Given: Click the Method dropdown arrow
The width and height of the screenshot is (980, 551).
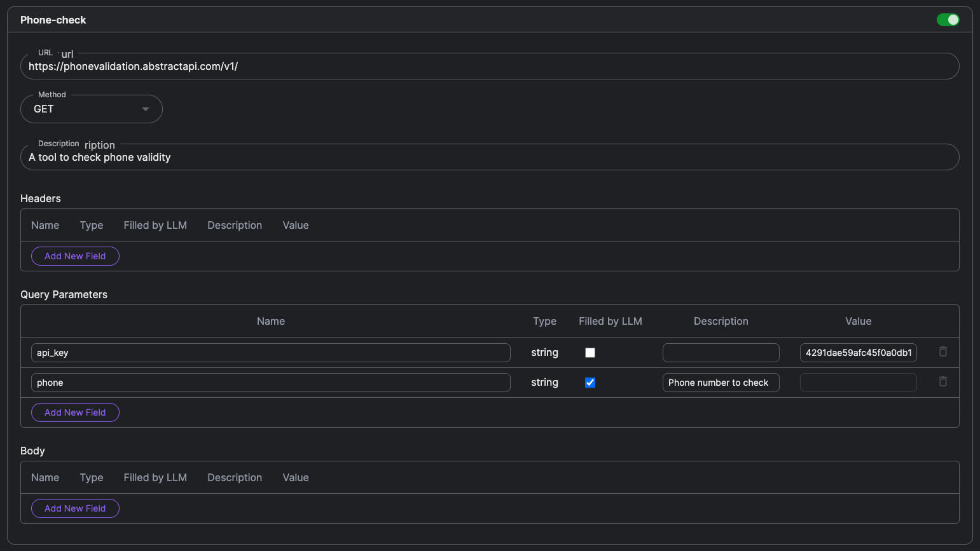Looking at the screenshot, I should tap(146, 109).
